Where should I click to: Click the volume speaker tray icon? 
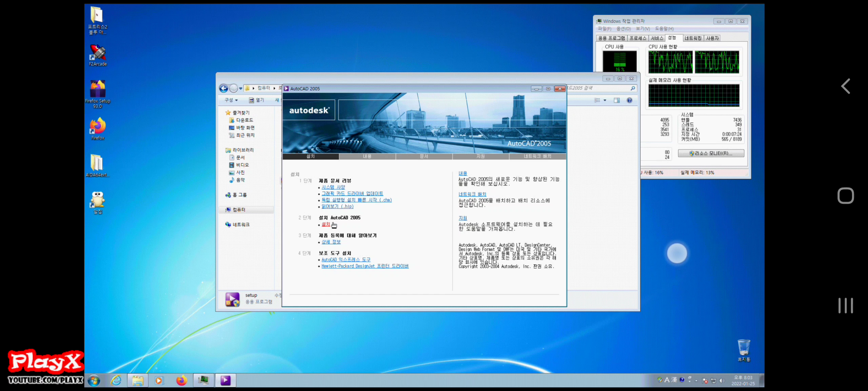coord(722,380)
